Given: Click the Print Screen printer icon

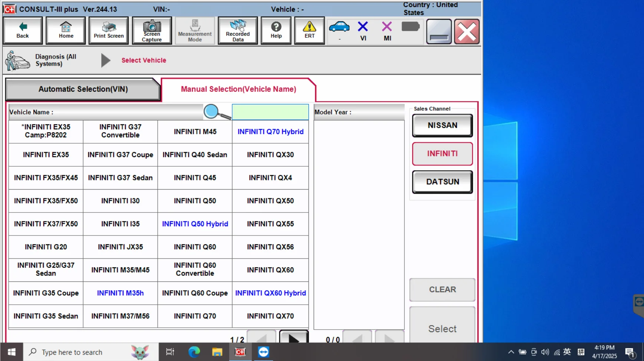Looking at the screenshot, I should click(109, 30).
